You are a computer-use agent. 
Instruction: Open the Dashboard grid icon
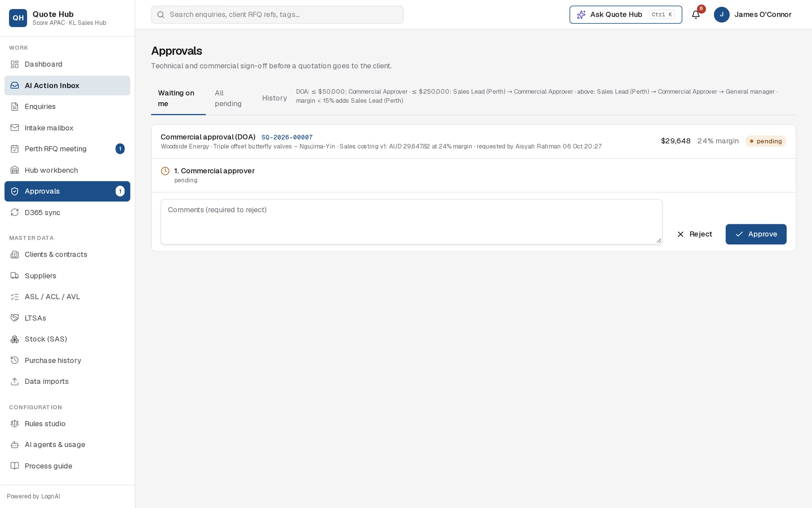[x=15, y=64]
